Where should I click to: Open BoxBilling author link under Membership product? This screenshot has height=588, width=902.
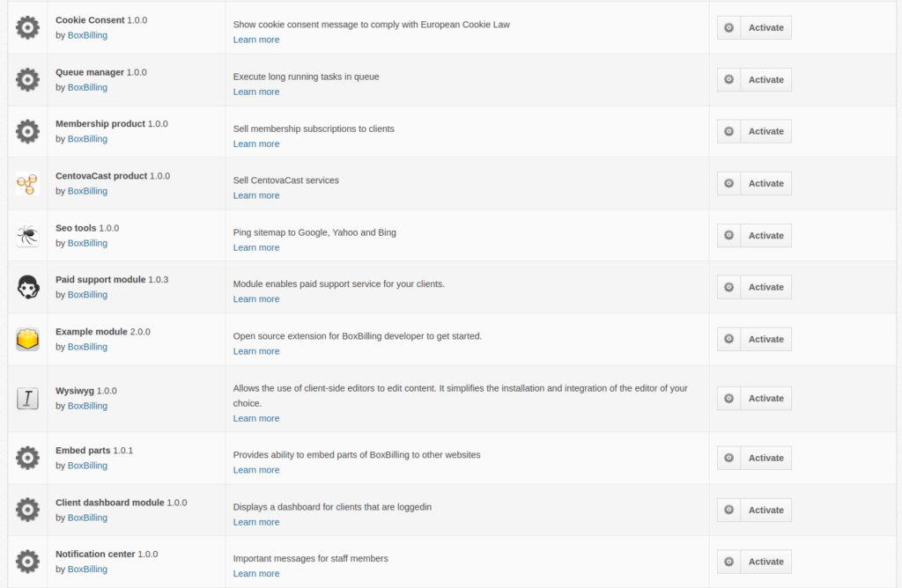pyautogui.click(x=87, y=139)
